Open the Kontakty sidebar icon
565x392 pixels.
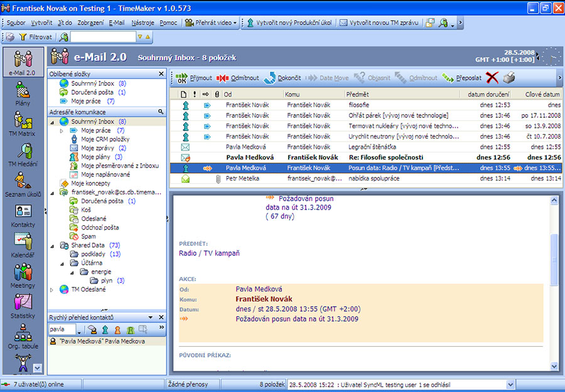click(23, 213)
